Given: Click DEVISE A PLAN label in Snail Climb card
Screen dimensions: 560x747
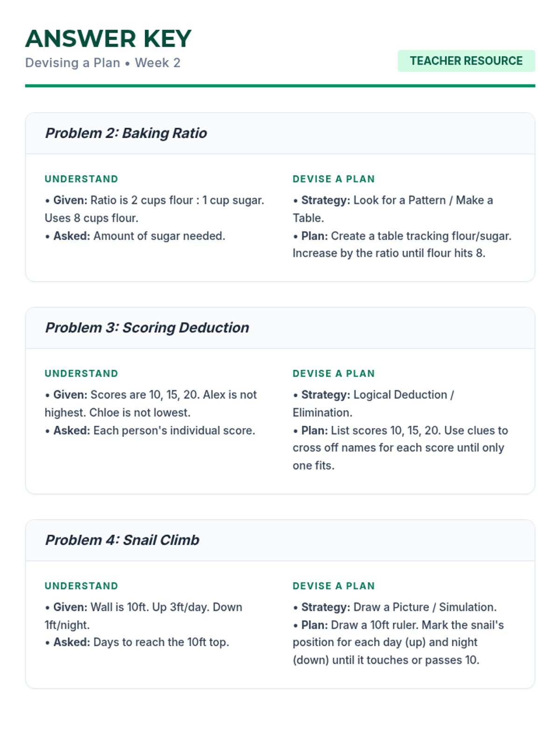Looking at the screenshot, I should point(334,586).
